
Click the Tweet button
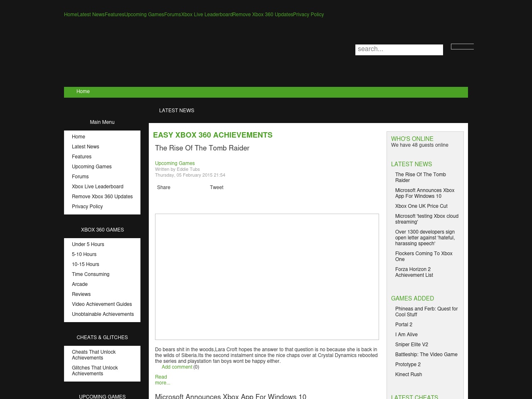[x=217, y=187]
